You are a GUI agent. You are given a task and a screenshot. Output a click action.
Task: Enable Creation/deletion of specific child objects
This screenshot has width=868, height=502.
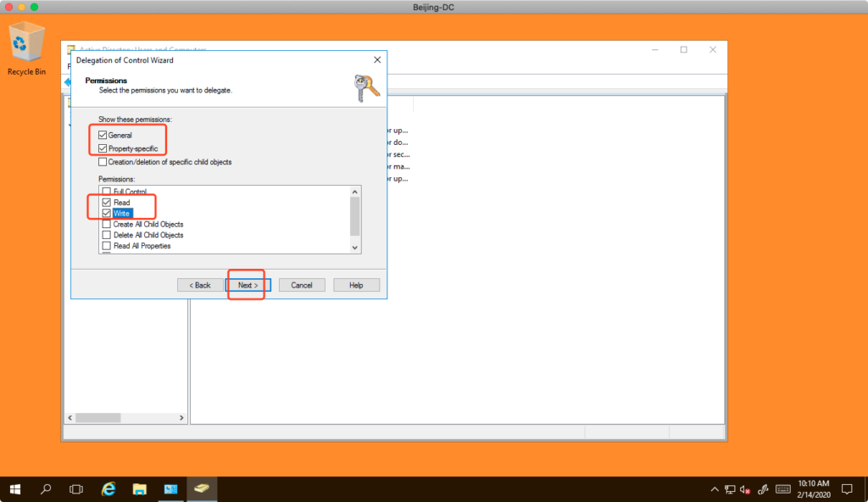(x=103, y=161)
